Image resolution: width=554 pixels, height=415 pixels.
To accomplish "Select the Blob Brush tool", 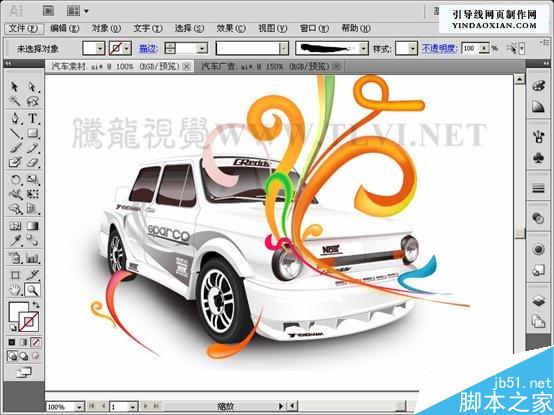I will pyautogui.click(x=14, y=162).
